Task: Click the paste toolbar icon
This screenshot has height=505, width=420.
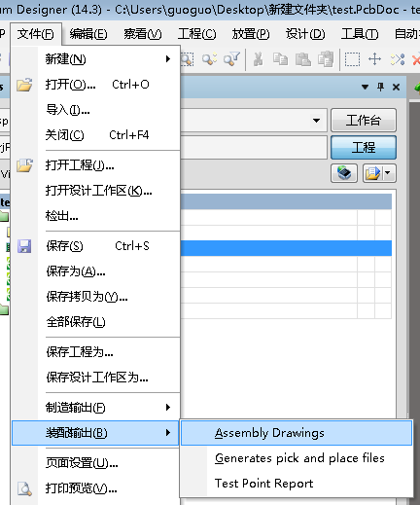Action: pyautogui.click(x=303, y=59)
